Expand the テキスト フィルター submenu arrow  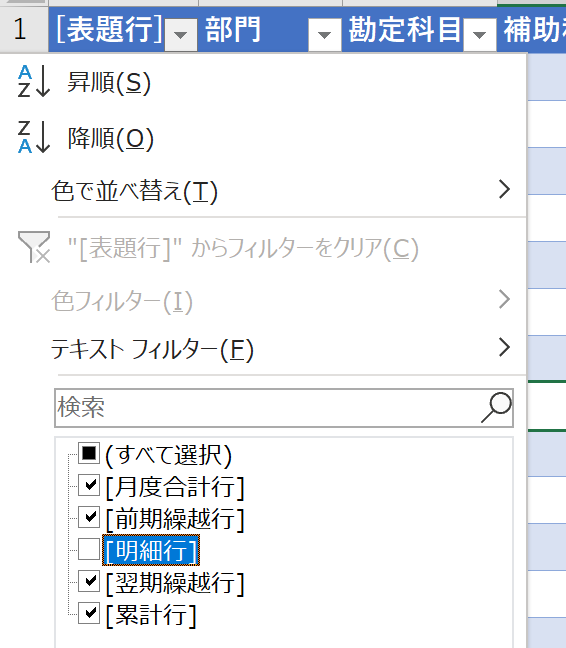[x=504, y=347]
